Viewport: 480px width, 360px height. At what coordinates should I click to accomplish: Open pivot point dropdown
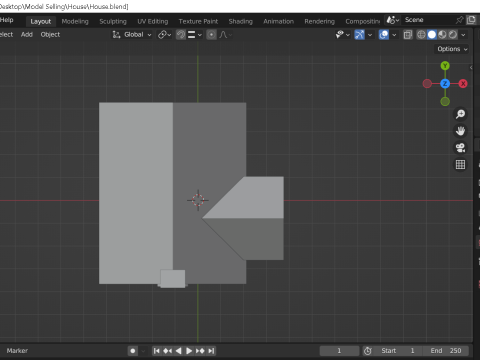pyautogui.click(x=164, y=35)
